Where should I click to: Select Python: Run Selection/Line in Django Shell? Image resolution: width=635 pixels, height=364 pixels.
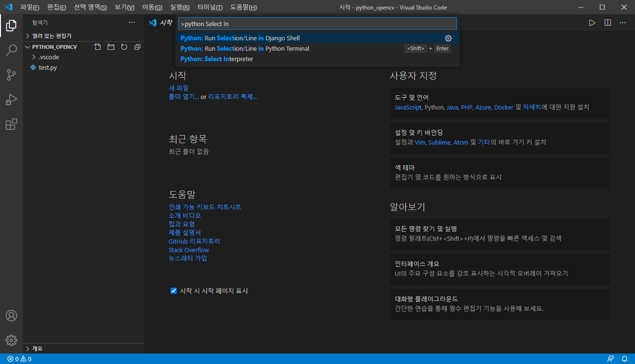coord(317,38)
